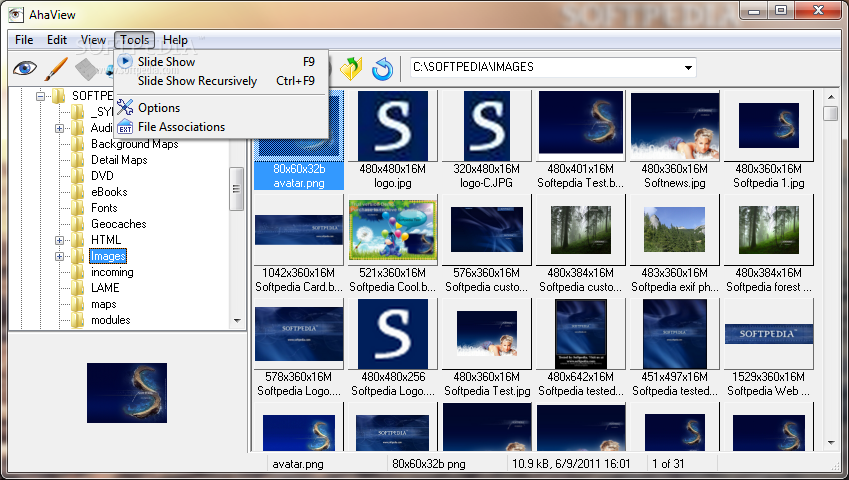Image resolution: width=849 pixels, height=480 pixels.
Task: Click status bar text 80x60x32b png
Action: pyautogui.click(x=428, y=464)
